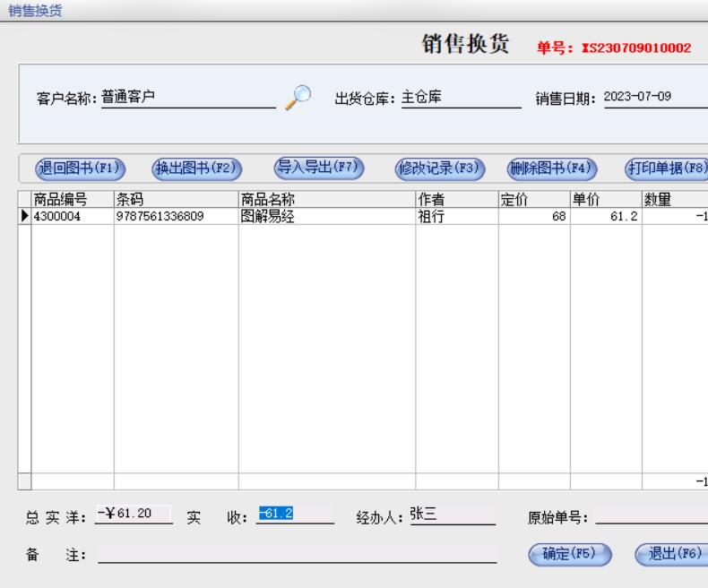Image resolution: width=708 pixels, height=588 pixels.
Task: Click 删除图书(F4) to delete book
Action: (552, 169)
